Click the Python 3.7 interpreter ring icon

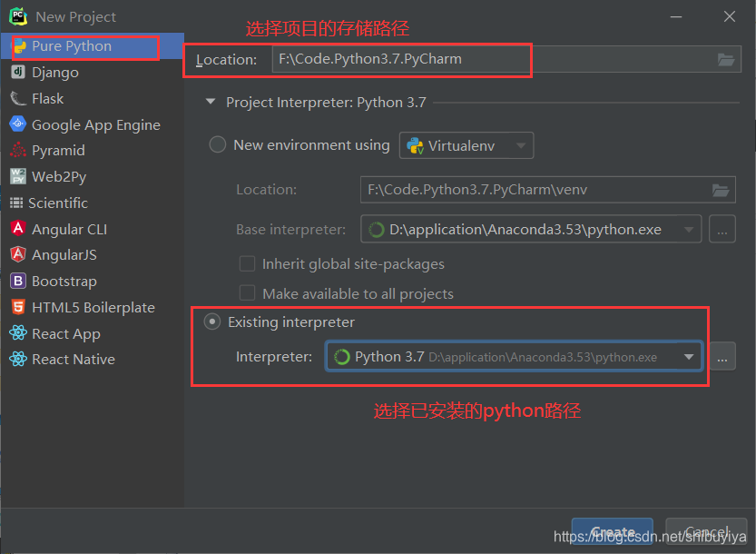click(x=342, y=357)
